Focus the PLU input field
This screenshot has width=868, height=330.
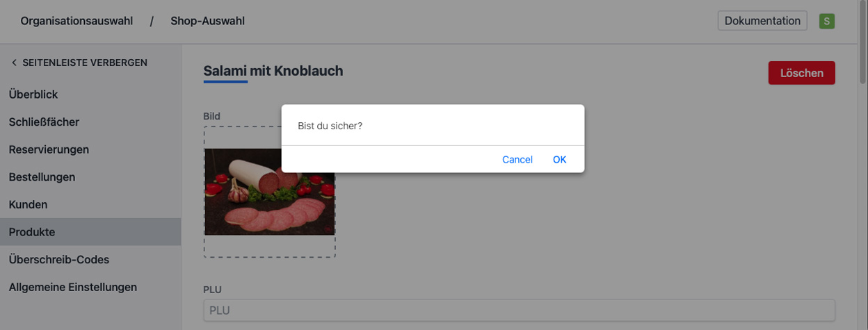(519, 311)
